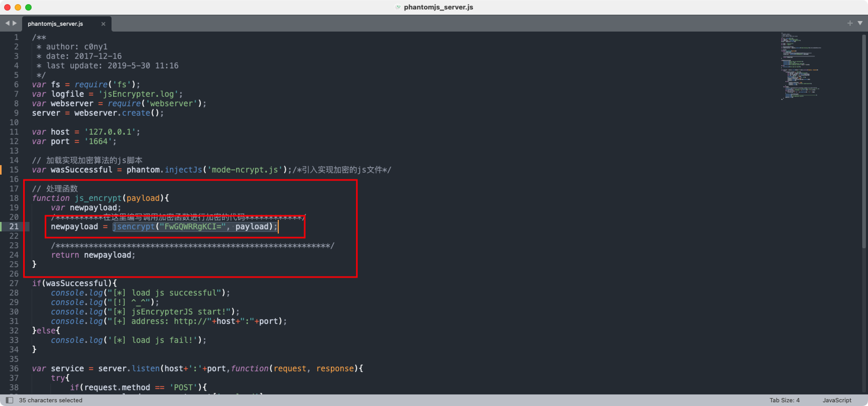Click the 'mode-ncrypt.js' string on line 15
The width and height of the screenshot is (868, 406).
[x=245, y=170]
